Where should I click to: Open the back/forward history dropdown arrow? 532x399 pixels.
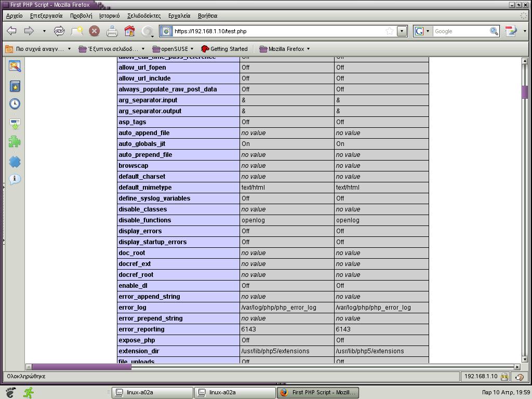tap(44, 31)
